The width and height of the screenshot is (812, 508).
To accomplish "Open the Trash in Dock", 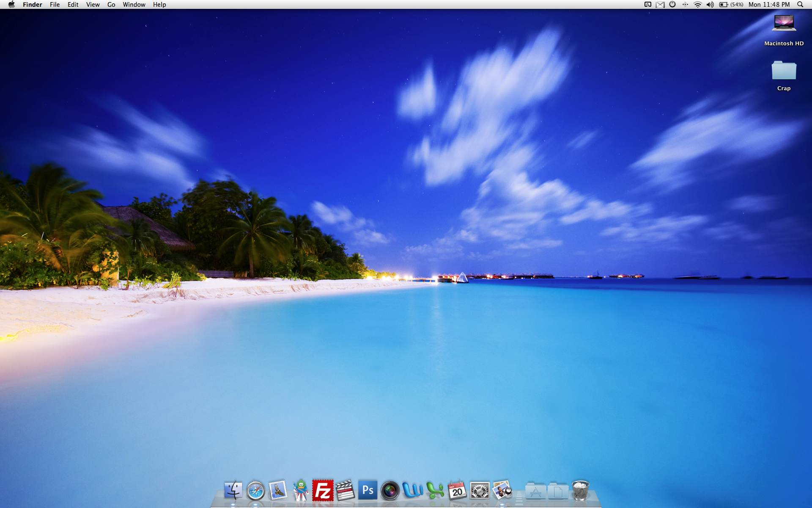I will pyautogui.click(x=580, y=491).
